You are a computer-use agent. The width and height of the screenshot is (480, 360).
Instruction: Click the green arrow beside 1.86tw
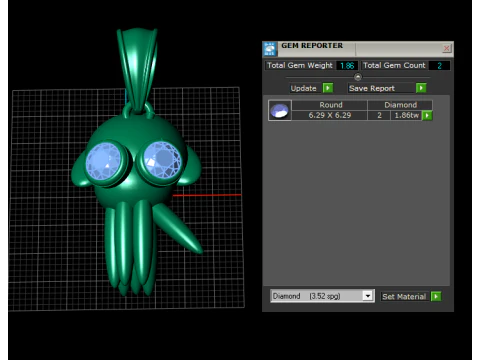tap(427, 116)
